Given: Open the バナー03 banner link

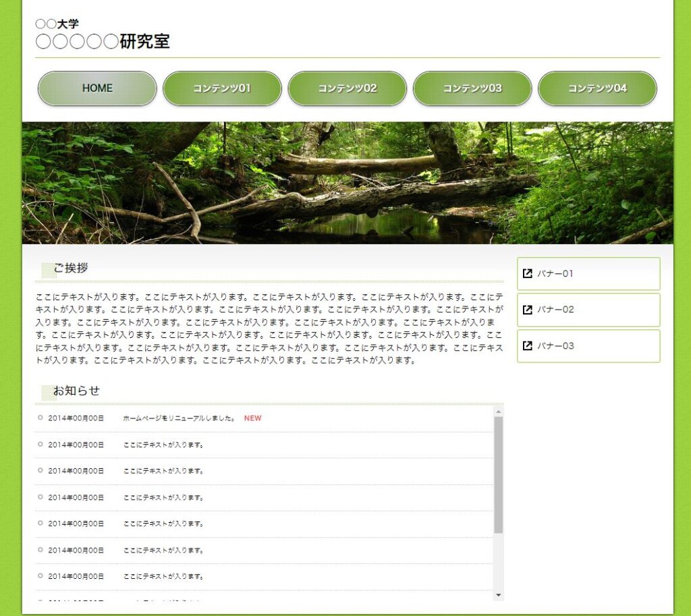Looking at the screenshot, I should click(x=588, y=346).
